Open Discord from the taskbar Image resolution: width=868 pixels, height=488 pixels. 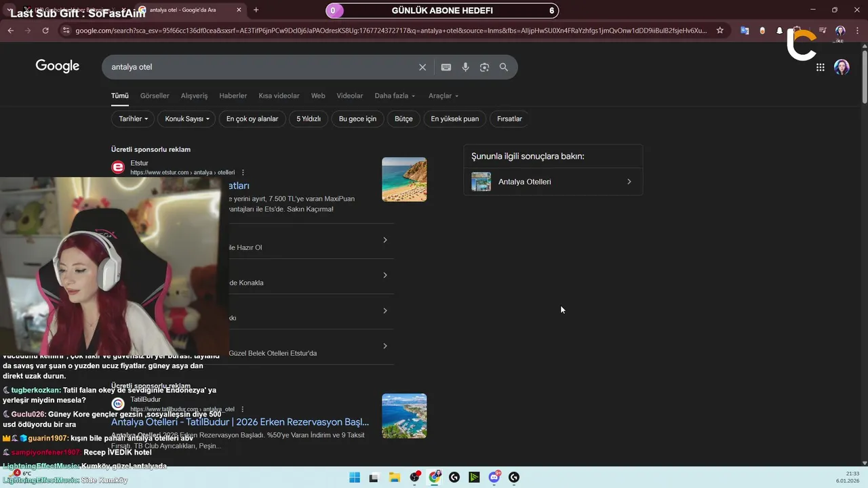pyautogui.click(x=495, y=477)
